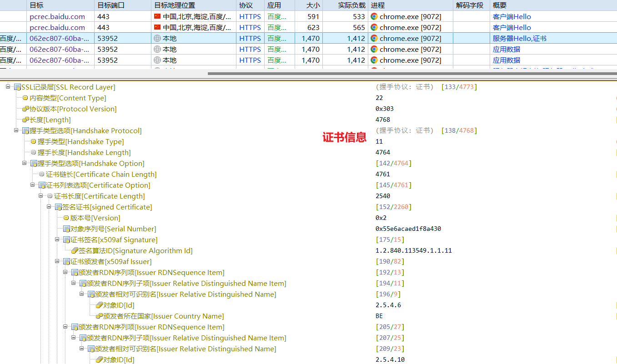Collapse the 证书列表选项 Certificate Option node
617x364 pixels.
[32, 185]
